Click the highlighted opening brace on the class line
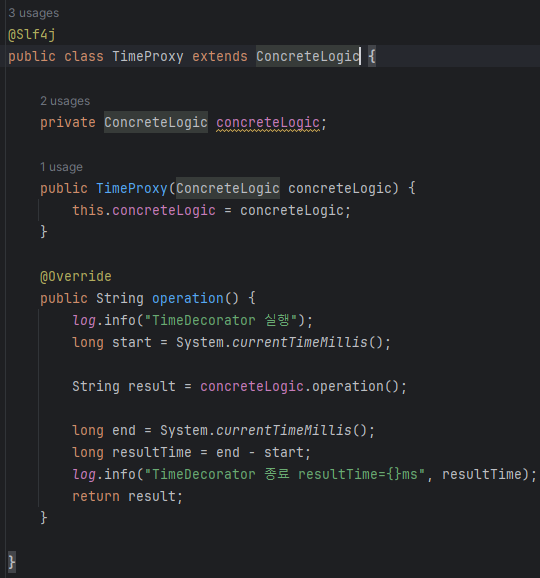The image size is (540, 578). [372, 56]
